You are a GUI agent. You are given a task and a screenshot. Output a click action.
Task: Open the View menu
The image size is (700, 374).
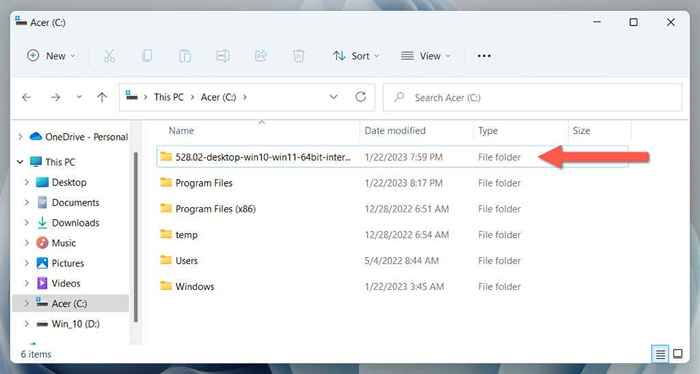coord(425,56)
